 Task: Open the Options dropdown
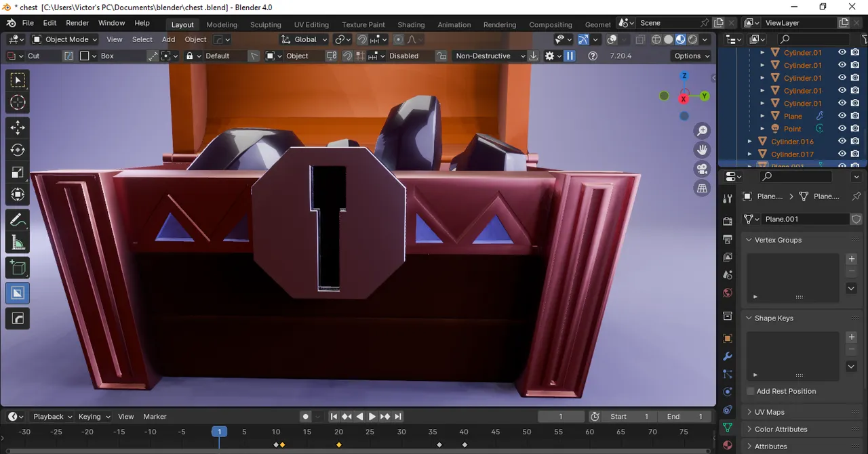[x=692, y=56]
